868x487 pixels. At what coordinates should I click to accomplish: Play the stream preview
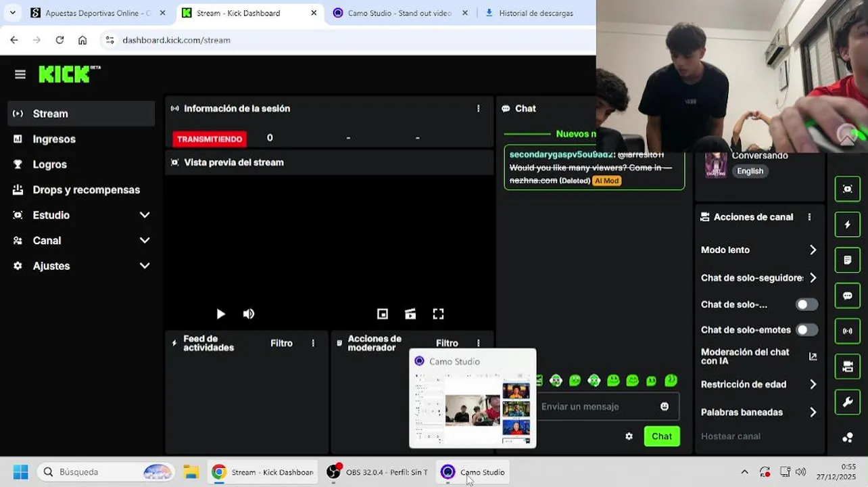coord(220,314)
